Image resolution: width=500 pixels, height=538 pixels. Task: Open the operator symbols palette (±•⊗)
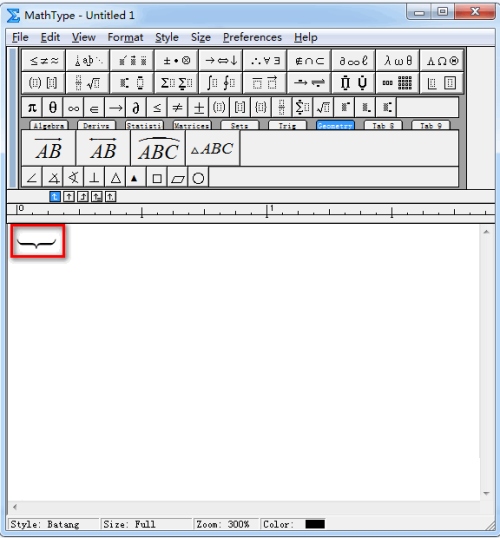coord(176,61)
